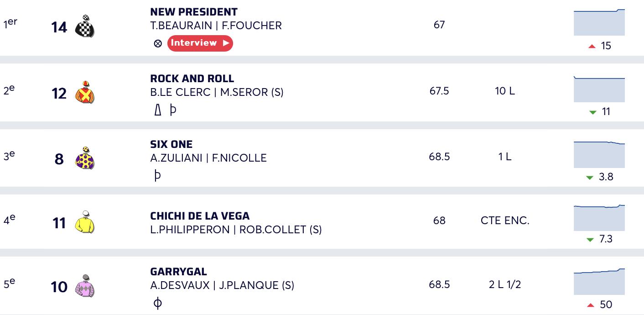
Task: Open CHICHI DE LA VEGA horse details
Action: (x=200, y=216)
